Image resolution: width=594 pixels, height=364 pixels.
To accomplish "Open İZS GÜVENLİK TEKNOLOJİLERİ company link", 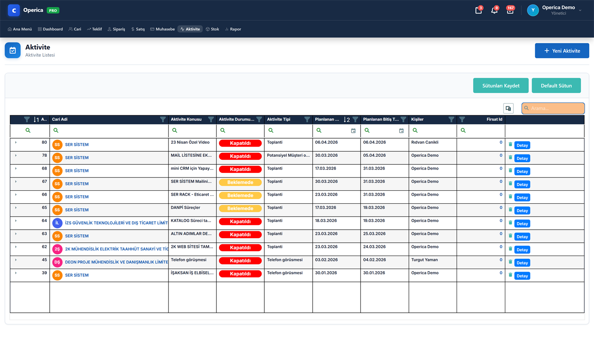I will click(117, 223).
